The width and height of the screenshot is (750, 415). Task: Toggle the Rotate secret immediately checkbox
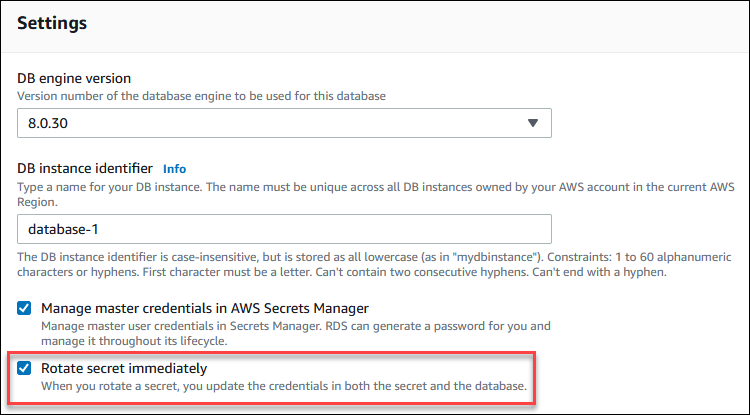25,368
